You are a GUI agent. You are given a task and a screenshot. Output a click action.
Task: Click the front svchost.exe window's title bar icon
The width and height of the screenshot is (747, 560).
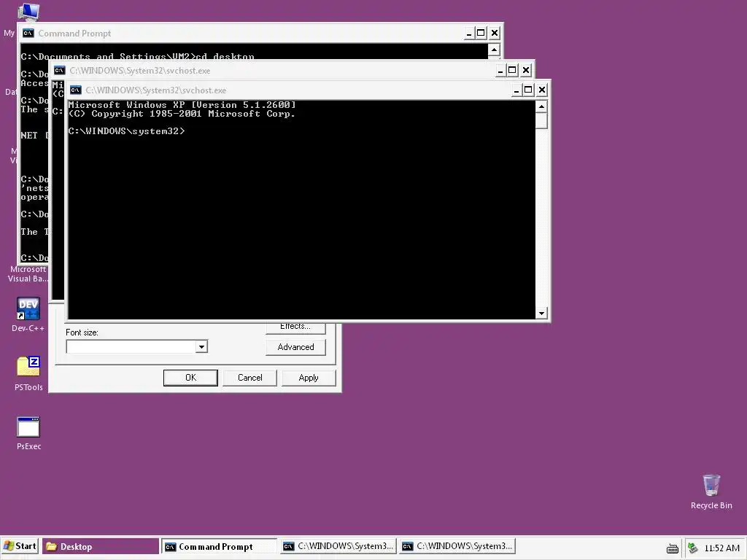pyautogui.click(x=76, y=90)
